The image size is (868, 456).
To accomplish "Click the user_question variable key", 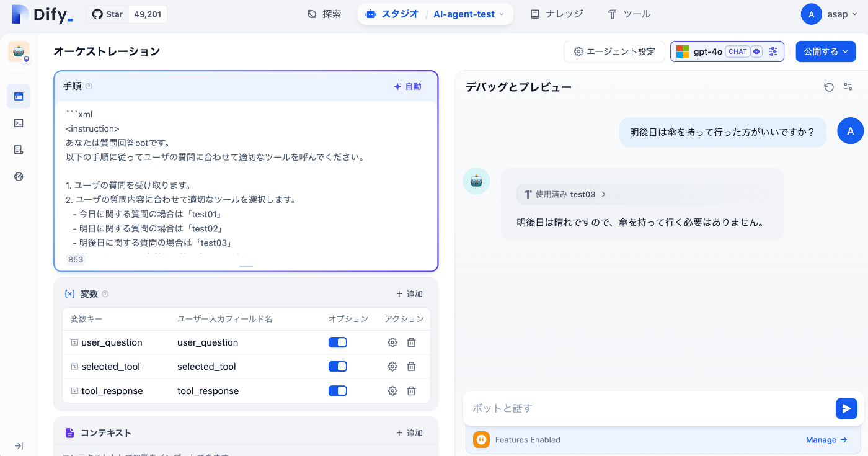I will click(112, 342).
